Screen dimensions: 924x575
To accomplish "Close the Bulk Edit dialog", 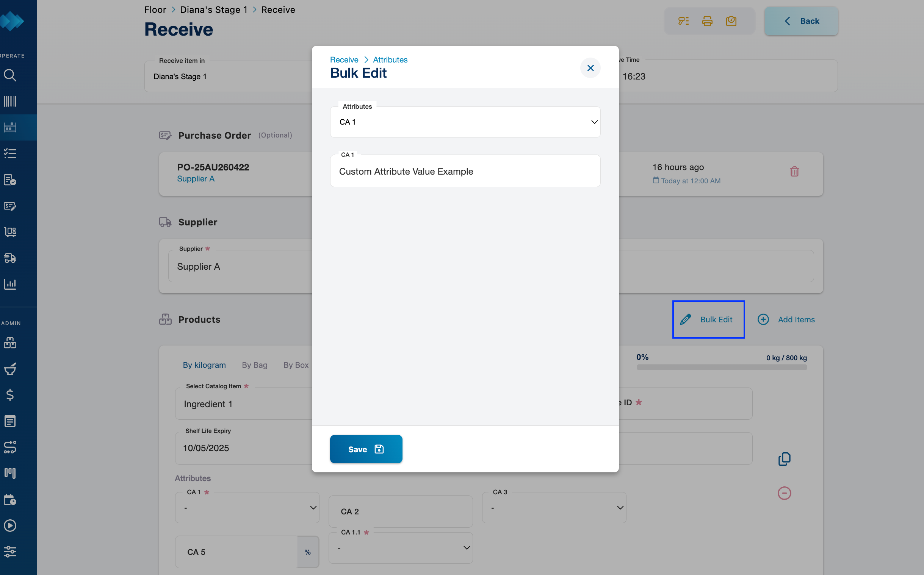I will 590,68.
